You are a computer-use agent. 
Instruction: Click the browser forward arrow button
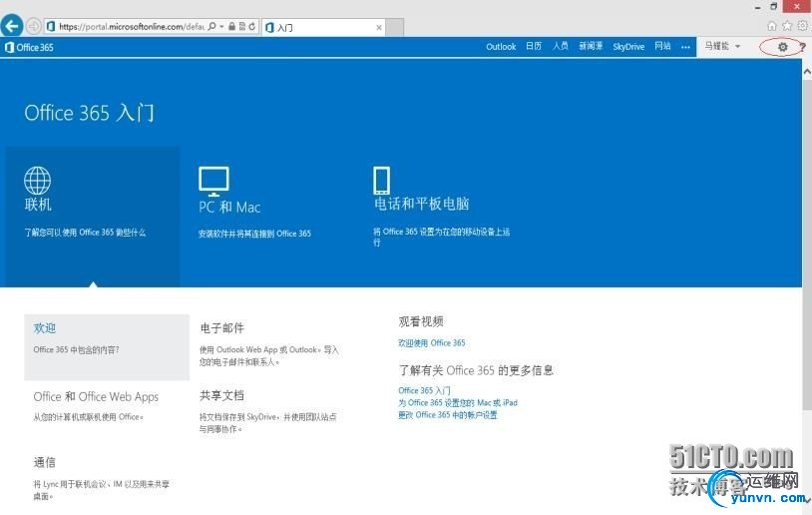pos(34,26)
